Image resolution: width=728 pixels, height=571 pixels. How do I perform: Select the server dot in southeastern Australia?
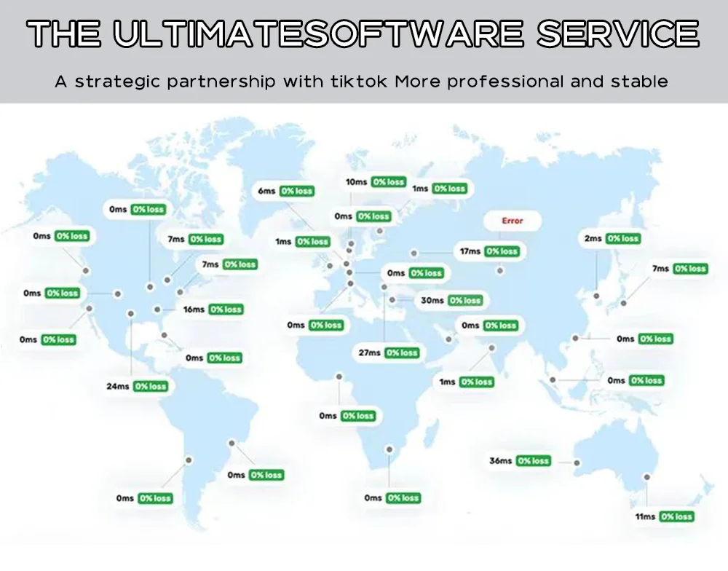click(646, 477)
